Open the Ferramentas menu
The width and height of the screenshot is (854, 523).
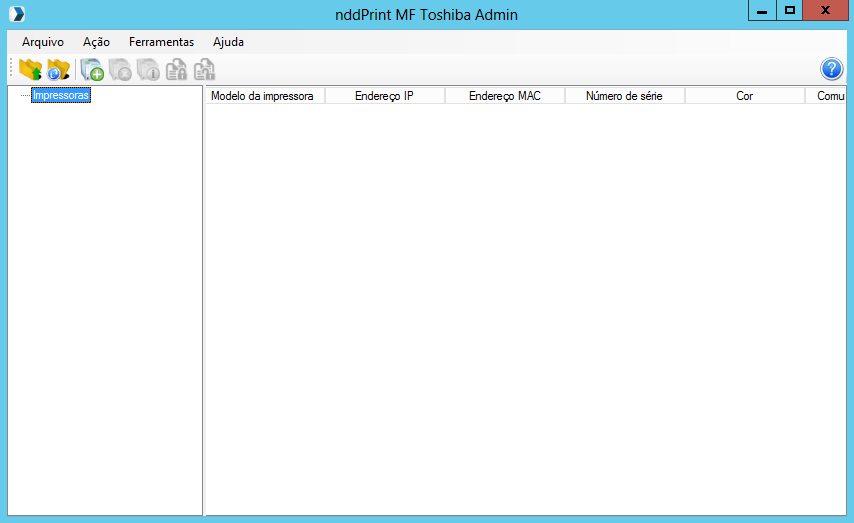tap(161, 42)
